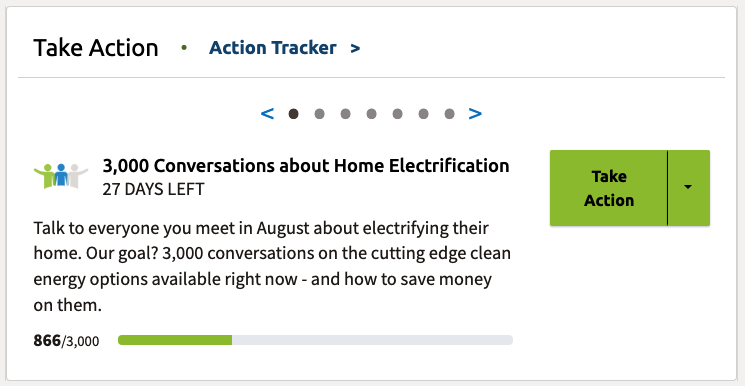This screenshot has width=745, height=386.
Task: Select the third carousel dot
Action: pyautogui.click(x=345, y=114)
